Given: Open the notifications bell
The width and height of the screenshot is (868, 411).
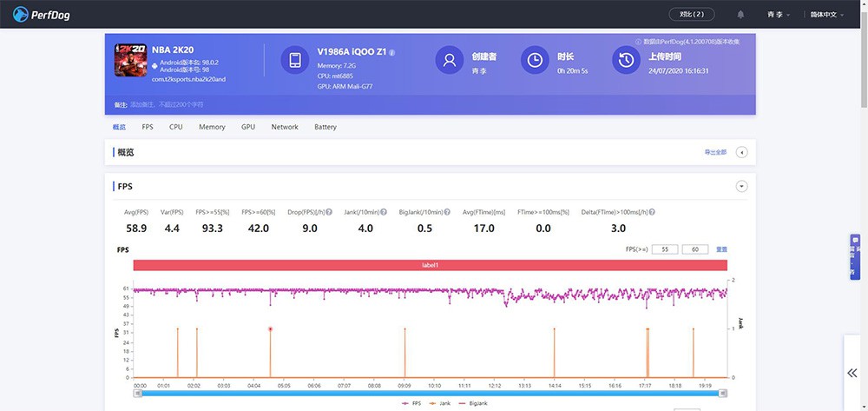Looking at the screenshot, I should pyautogui.click(x=740, y=15).
